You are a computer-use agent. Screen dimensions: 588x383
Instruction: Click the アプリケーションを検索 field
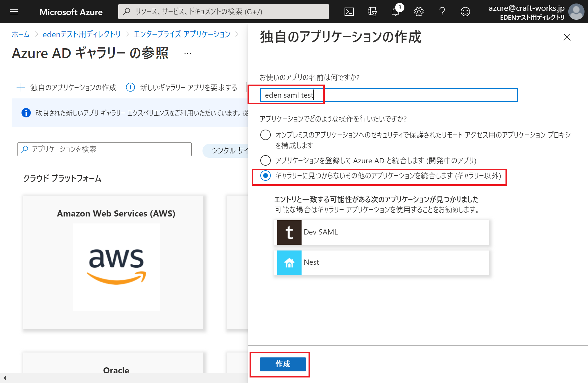[105, 149]
